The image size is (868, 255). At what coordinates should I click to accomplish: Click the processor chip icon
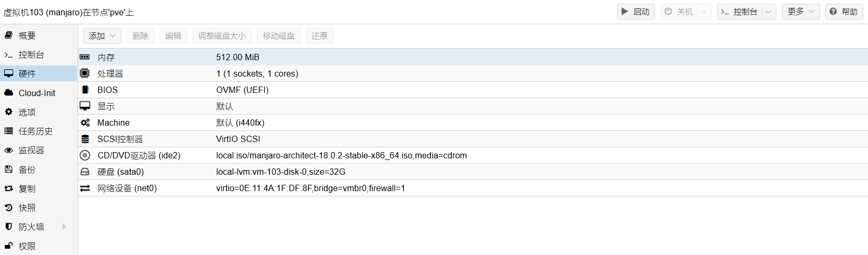[x=85, y=73]
